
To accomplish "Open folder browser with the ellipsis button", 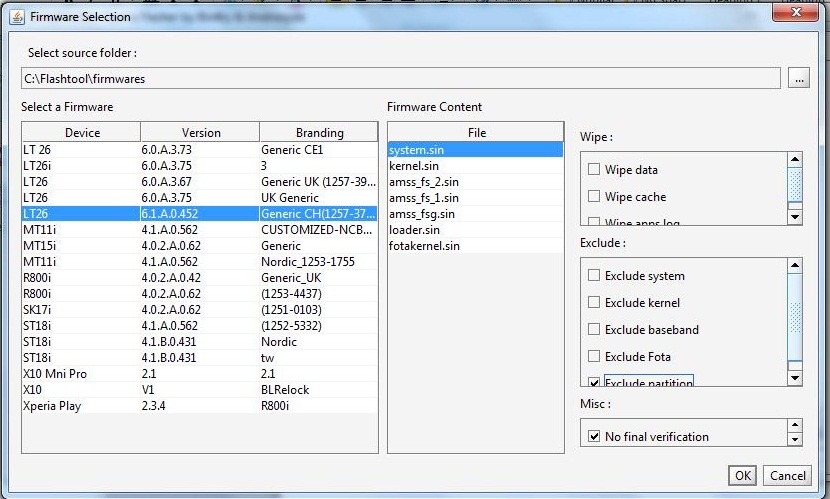I will tap(798, 79).
